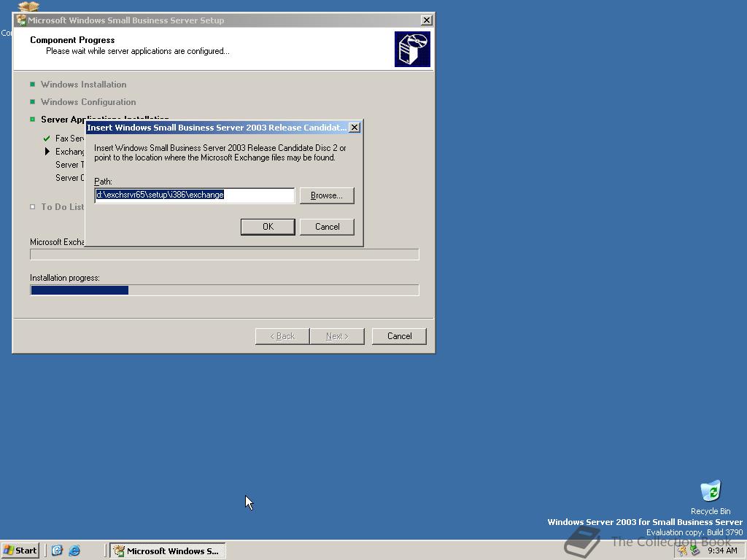Close the Insert Disc dialog via X

354,128
